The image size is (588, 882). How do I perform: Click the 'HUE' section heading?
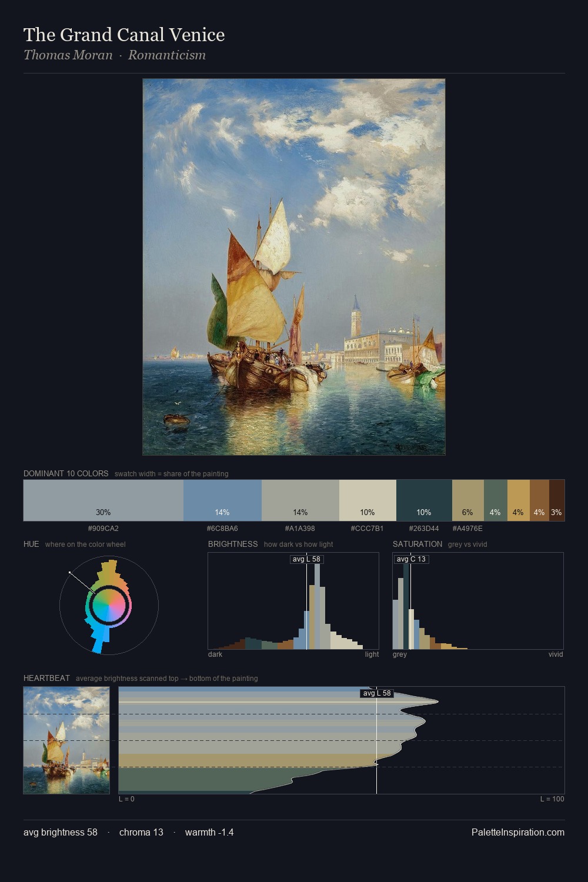31,544
